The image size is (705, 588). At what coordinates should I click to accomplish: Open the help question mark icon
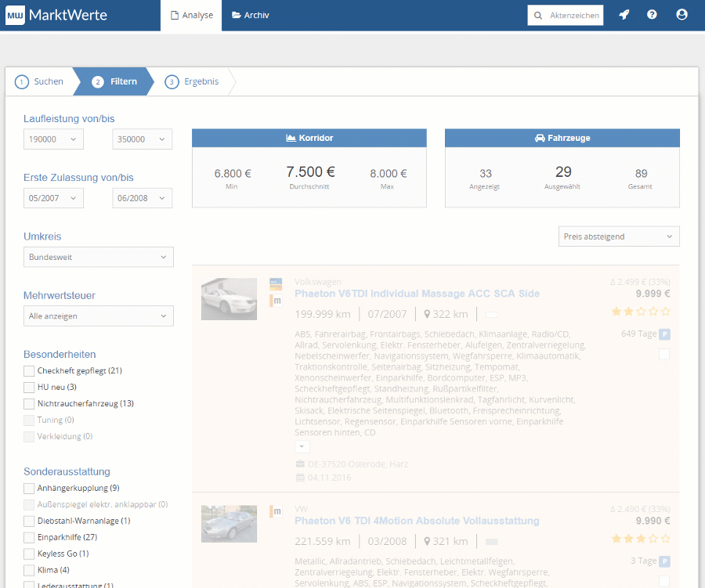(x=652, y=15)
